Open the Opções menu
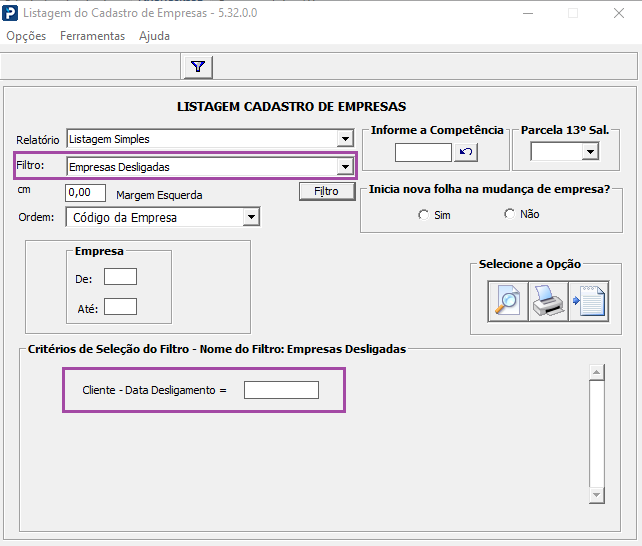Image resolution: width=642 pixels, height=546 pixels. pos(26,36)
